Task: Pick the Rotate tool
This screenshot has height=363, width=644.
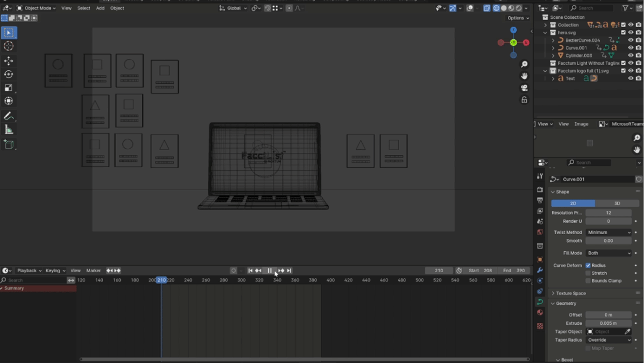Action: [x=8, y=74]
